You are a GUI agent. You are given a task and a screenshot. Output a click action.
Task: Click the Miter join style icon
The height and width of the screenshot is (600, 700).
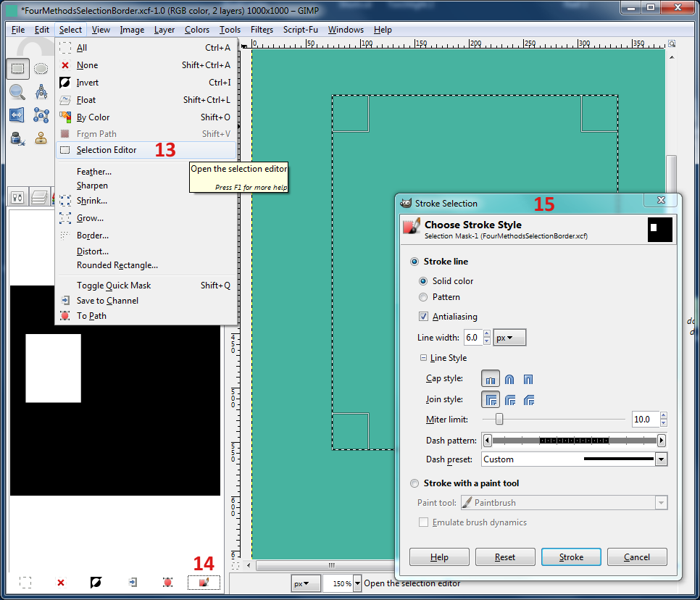(491, 399)
